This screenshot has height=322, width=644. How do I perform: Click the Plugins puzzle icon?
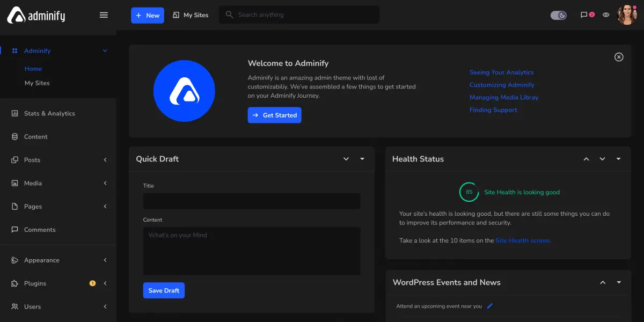pos(14,283)
